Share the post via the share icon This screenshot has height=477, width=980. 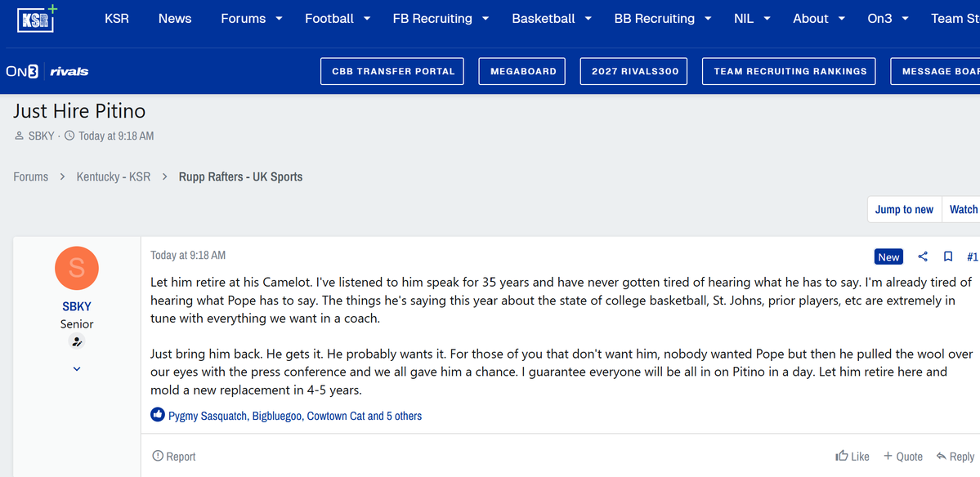pyautogui.click(x=923, y=256)
